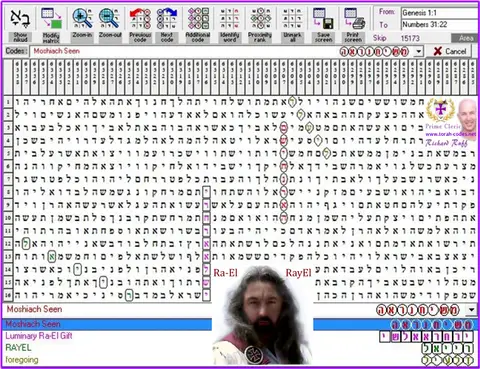
Task: Click the Area button
Action: point(465,38)
